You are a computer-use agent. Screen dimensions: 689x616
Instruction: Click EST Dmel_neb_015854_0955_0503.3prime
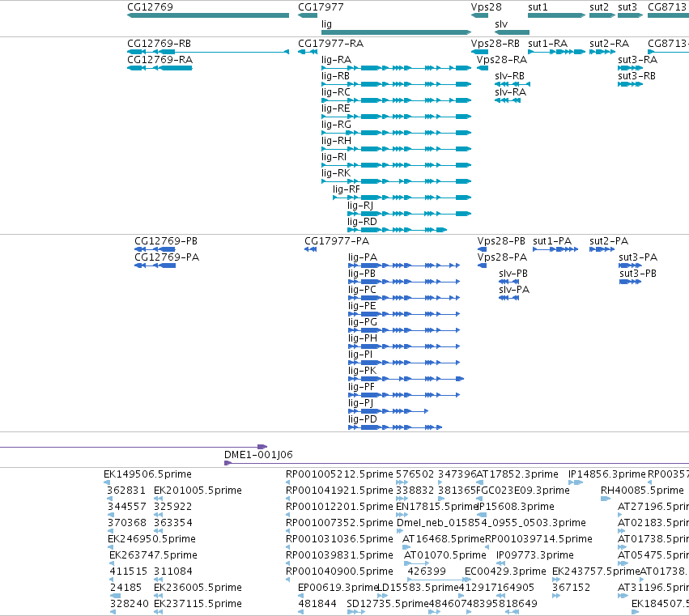491,523
